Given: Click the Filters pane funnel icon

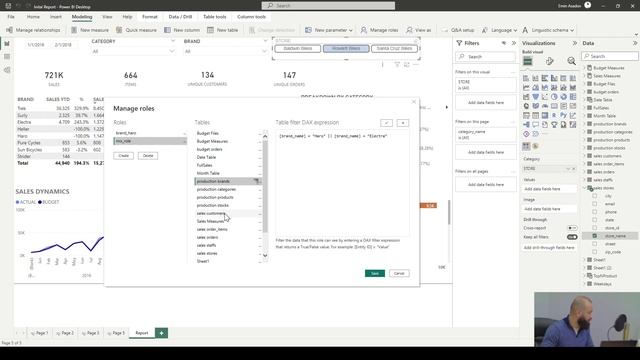Looking at the screenshot, I should pos(459,43).
